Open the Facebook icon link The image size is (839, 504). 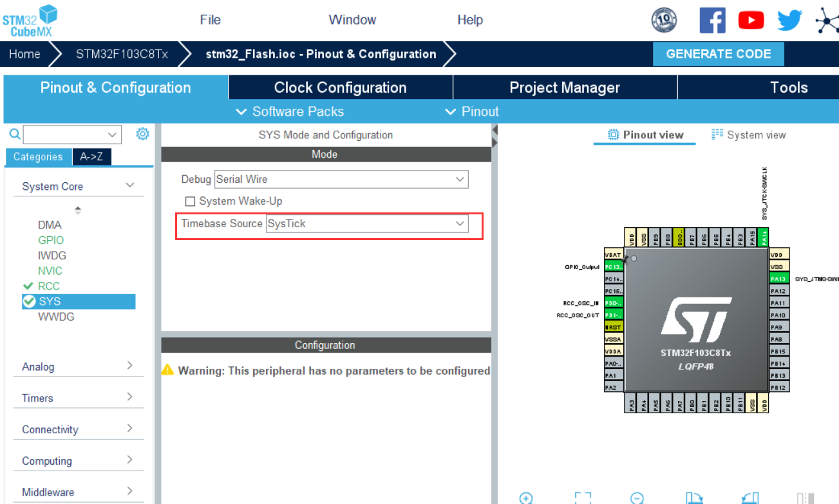point(712,20)
